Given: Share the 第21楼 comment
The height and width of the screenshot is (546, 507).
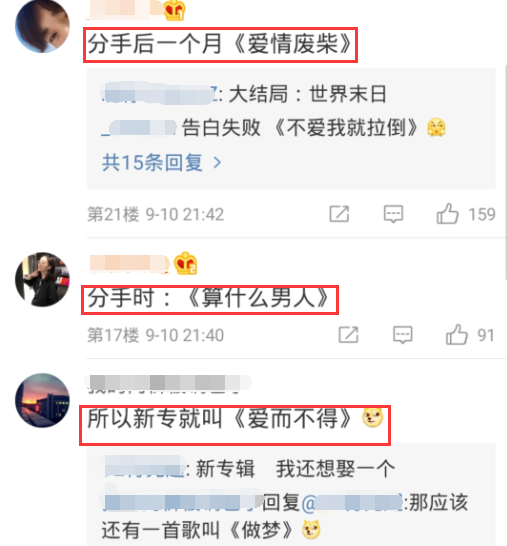Looking at the screenshot, I should 339,214.
